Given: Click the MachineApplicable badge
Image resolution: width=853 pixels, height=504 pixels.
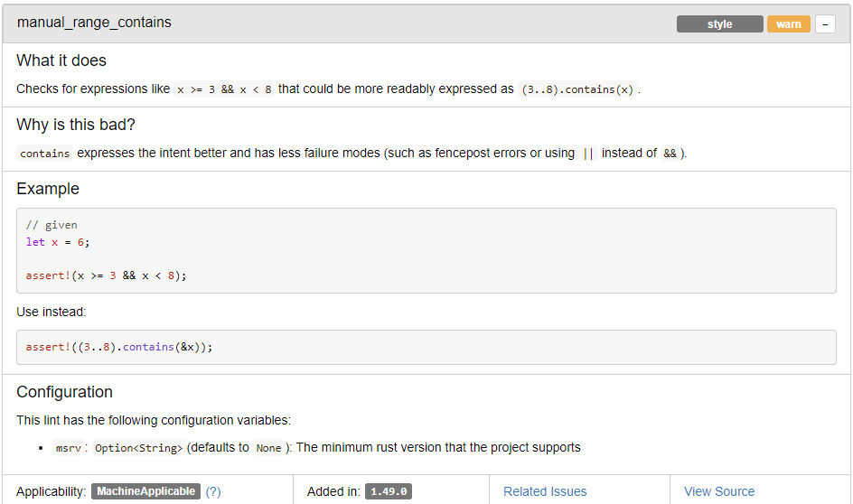Looking at the screenshot, I should pos(145,491).
